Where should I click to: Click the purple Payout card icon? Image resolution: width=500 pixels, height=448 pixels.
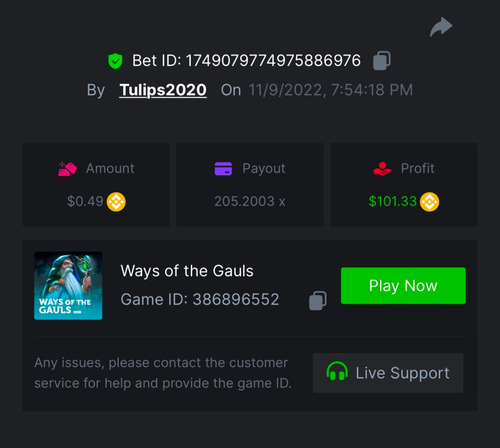tap(223, 169)
